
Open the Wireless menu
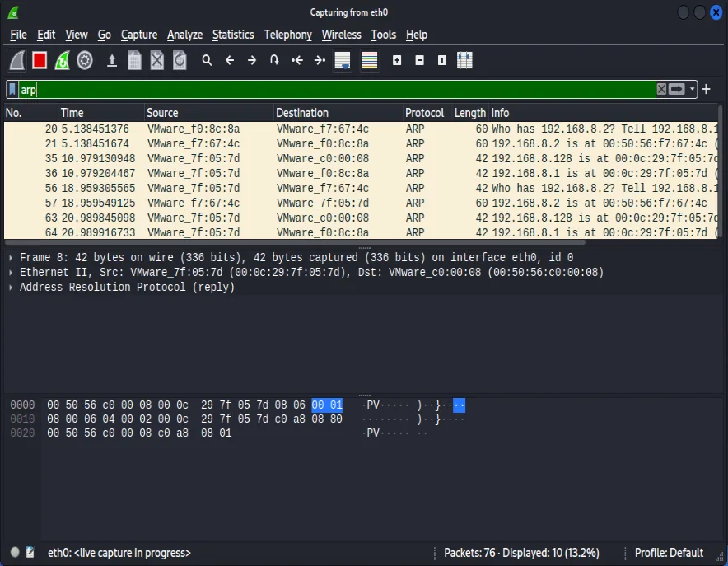click(341, 35)
